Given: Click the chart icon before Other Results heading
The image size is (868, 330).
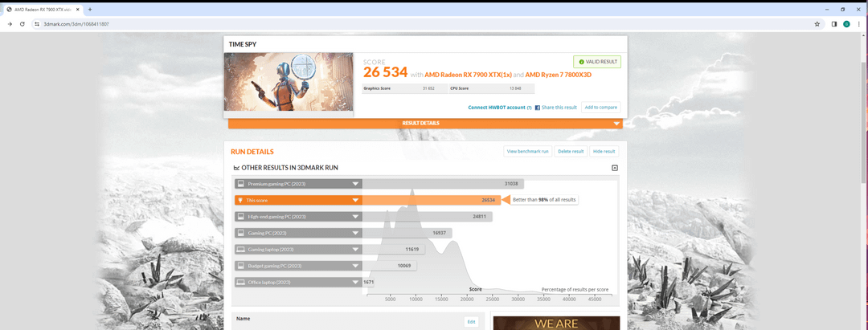Looking at the screenshot, I should (237, 168).
